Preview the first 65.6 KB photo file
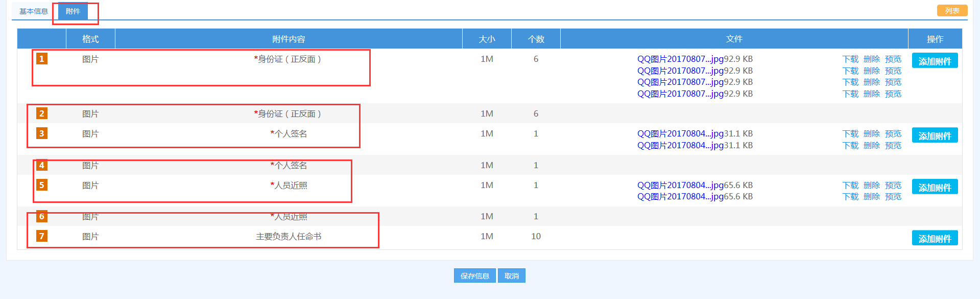 click(893, 186)
